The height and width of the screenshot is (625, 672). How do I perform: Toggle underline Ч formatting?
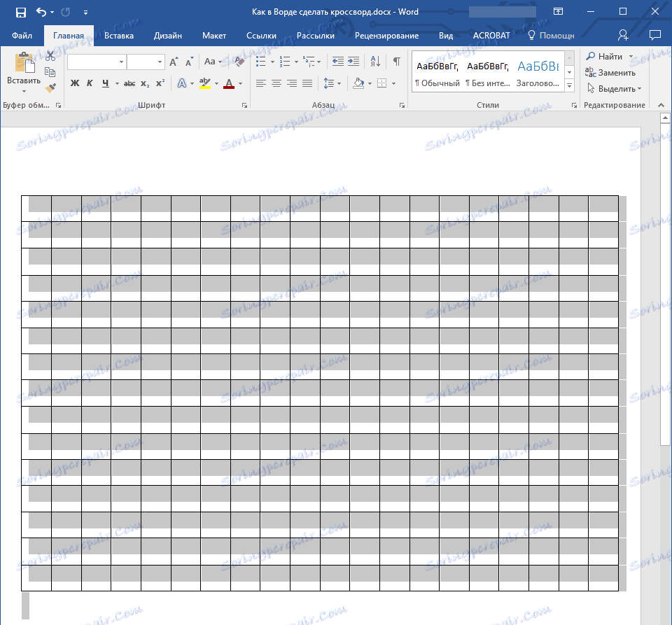(106, 83)
